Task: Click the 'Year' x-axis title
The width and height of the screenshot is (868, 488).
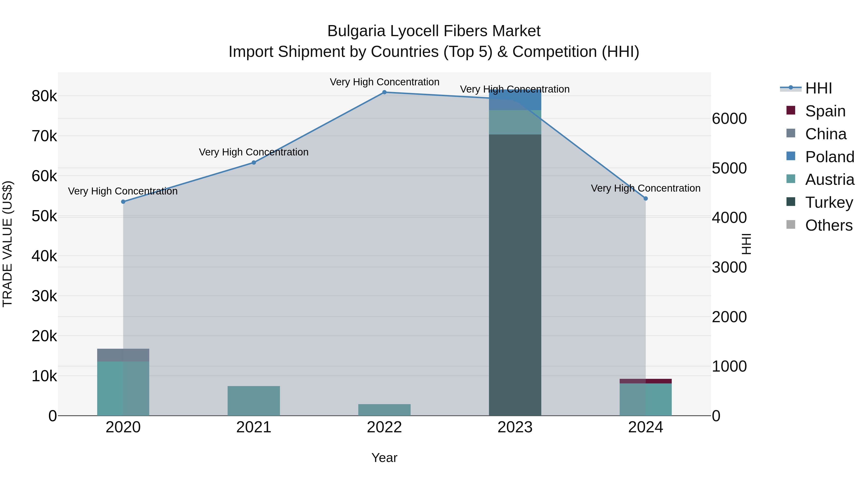Action: click(385, 458)
